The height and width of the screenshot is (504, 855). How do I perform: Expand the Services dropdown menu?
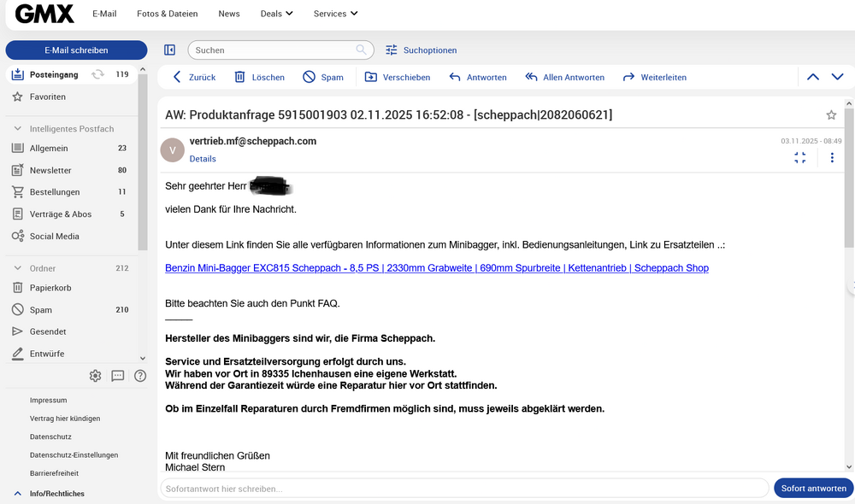pyautogui.click(x=335, y=14)
